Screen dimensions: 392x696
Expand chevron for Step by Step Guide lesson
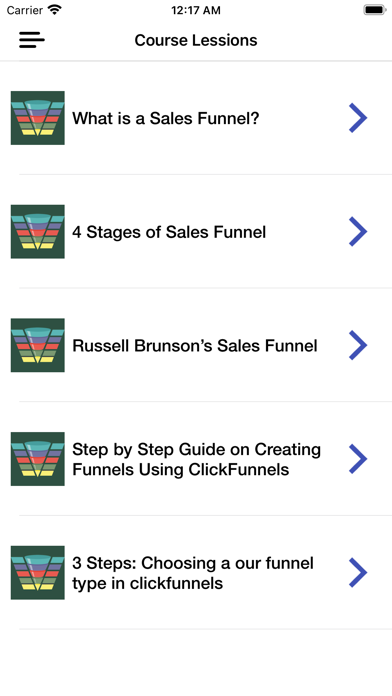358,459
